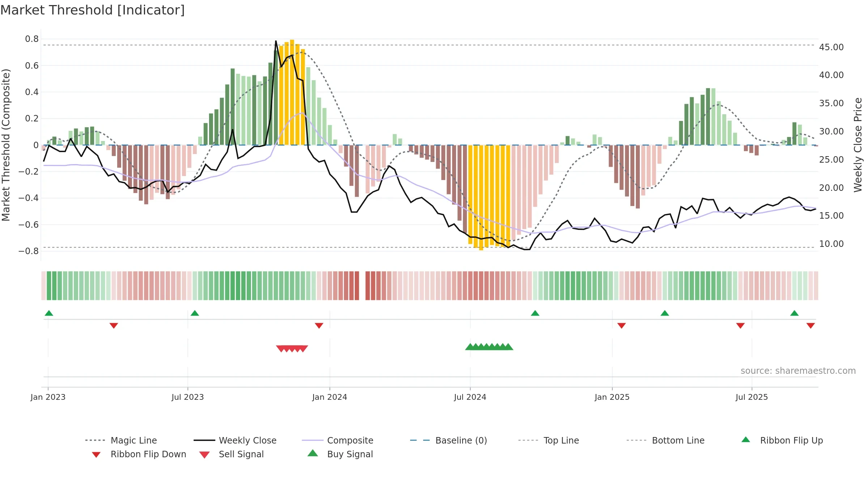Toggle the Magic Line legend entry
This screenshot has width=868, height=488.
pyautogui.click(x=121, y=440)
